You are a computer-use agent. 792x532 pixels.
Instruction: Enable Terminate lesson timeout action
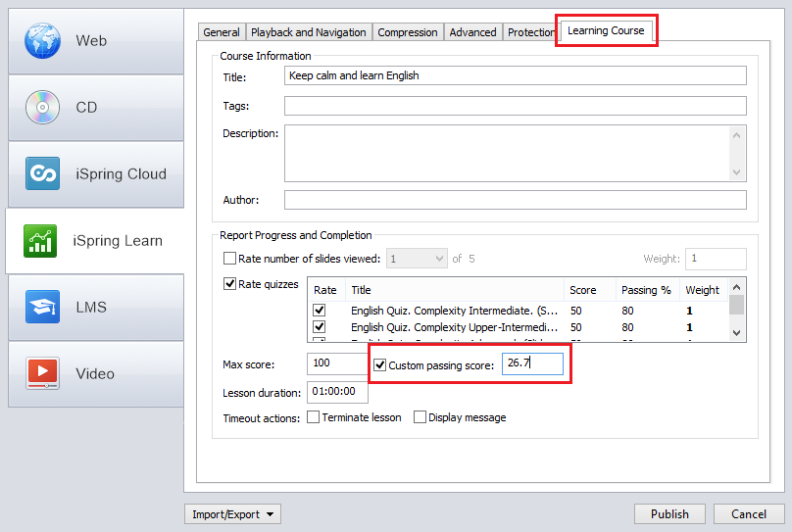point(313,417)
